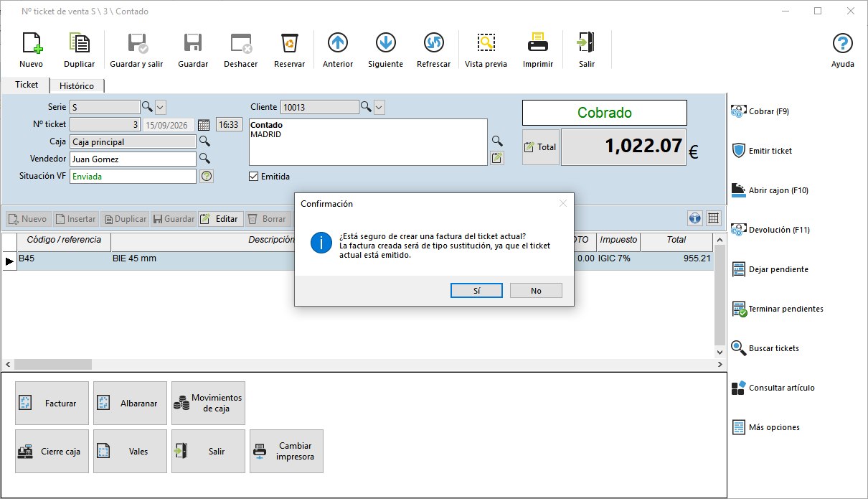Expand the Serie dropdown arrow
This screenshot has height=499, width=868.
161,107
